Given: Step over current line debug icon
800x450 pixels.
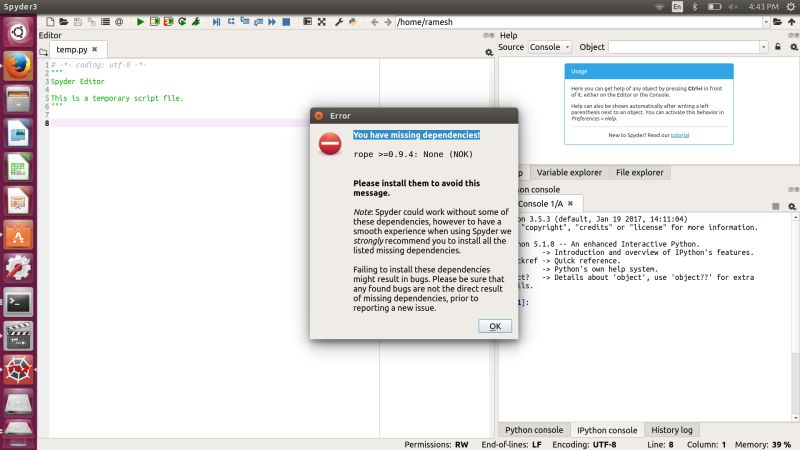Looking at the screenshot, I should [231, 22].
